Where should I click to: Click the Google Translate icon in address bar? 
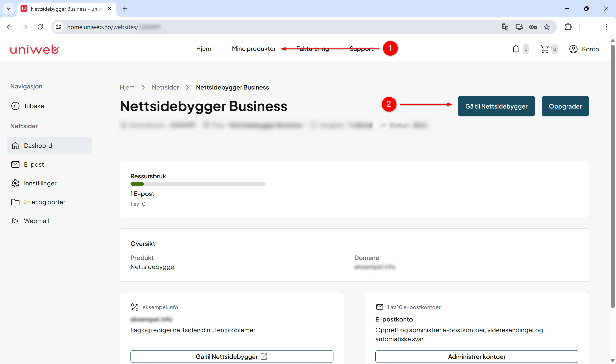[505, 27]
